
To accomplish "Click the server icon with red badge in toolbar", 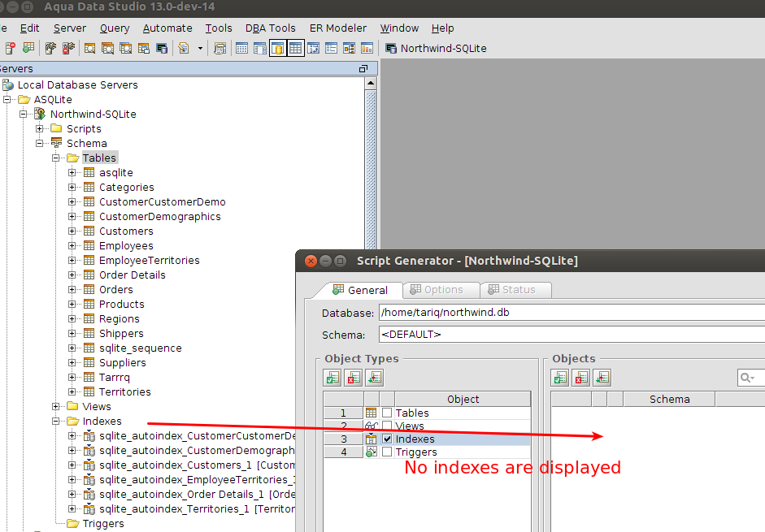I will (11, 48).
